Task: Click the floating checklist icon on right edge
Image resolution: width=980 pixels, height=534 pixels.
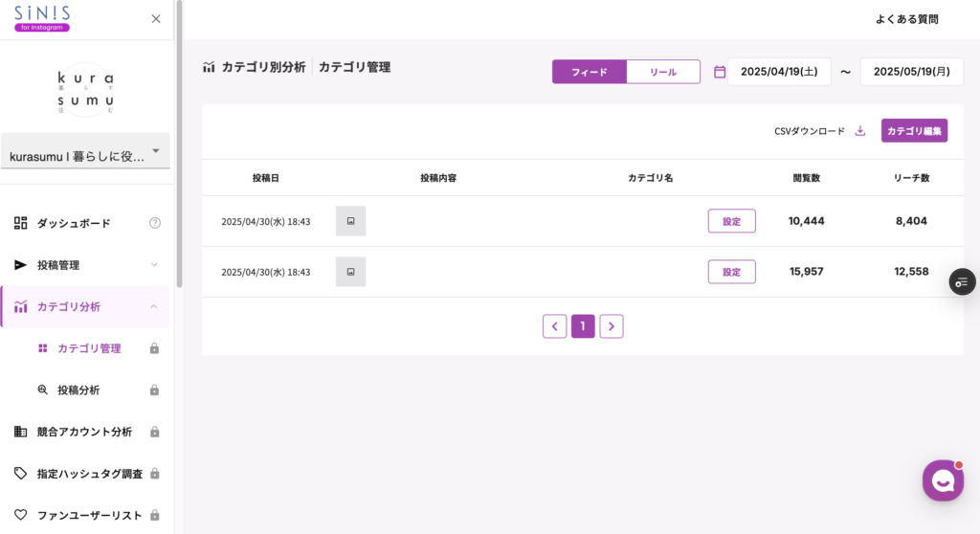Action: tap(962, 281)
